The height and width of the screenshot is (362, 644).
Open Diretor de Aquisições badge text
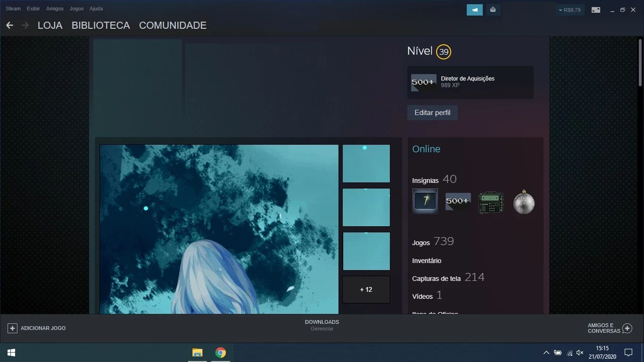tap(468, 79)
